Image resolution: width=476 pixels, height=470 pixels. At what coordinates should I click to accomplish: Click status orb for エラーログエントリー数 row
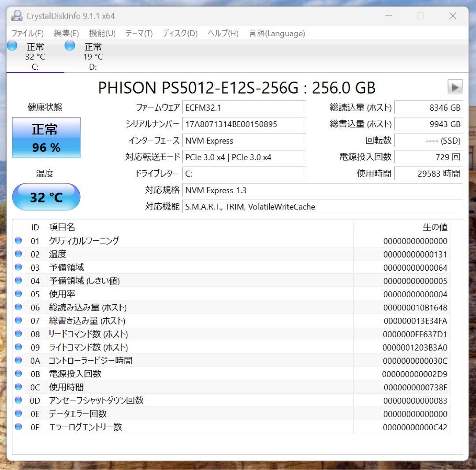(18, 427)
